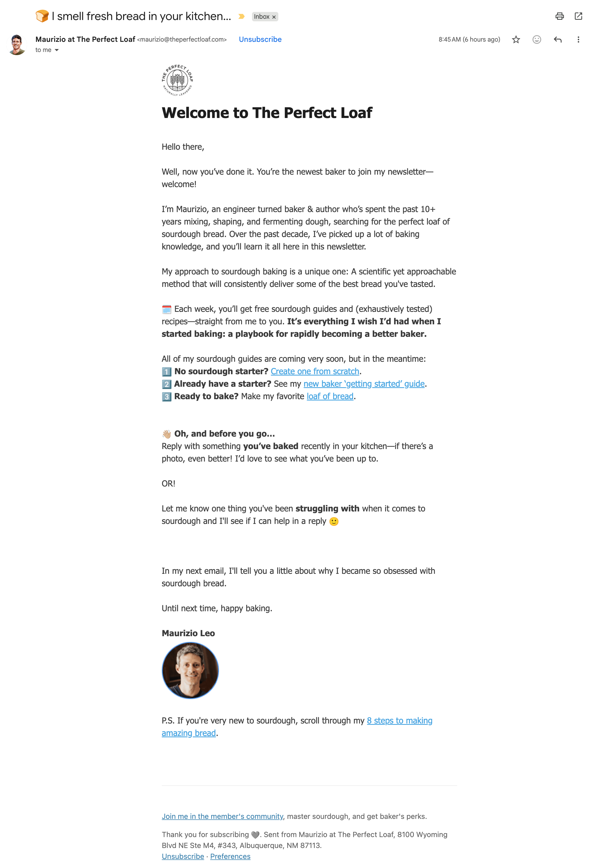
Task: Star this email message
Action: [516, 40]
